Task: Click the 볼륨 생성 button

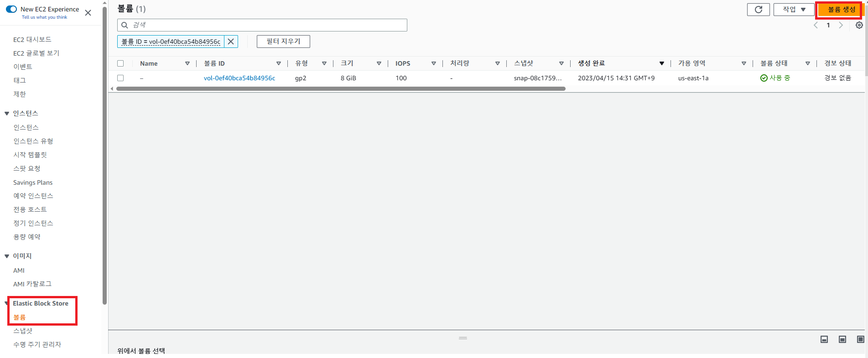Action: coord(841,10)
